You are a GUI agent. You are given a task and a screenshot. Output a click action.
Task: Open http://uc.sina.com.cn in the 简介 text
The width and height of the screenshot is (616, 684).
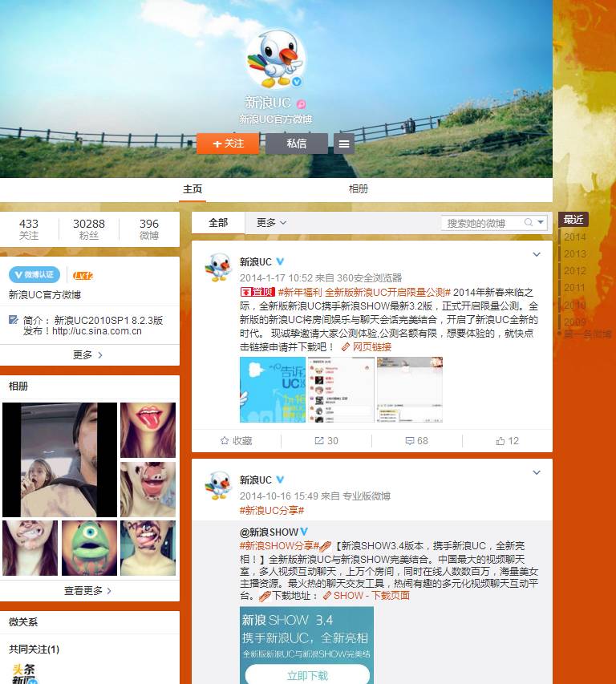97,331
